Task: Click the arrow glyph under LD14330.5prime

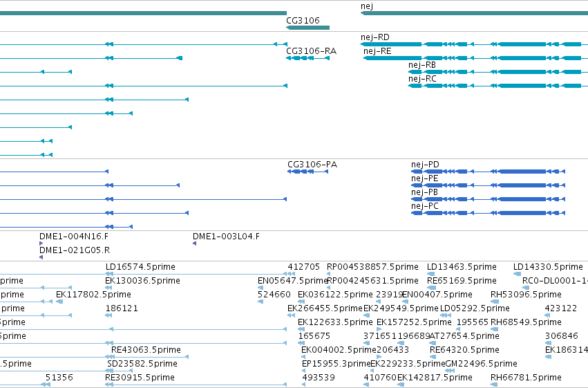Action: point(517,274)
